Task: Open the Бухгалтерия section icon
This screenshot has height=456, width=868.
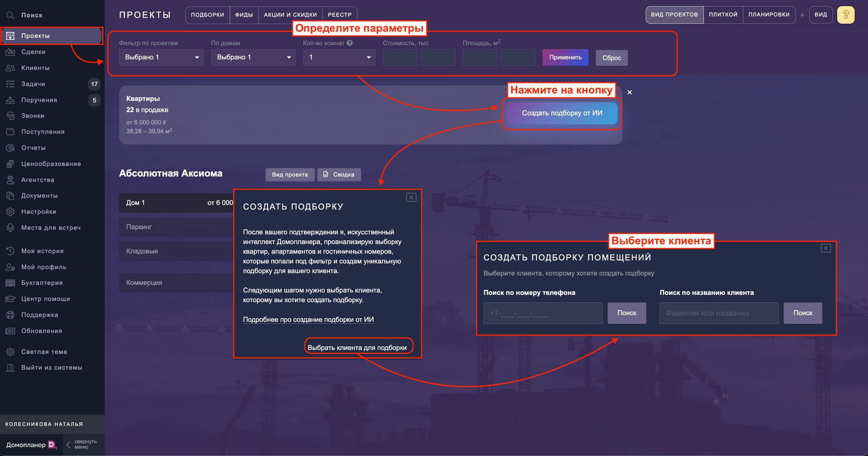Action: coord(10,283)
